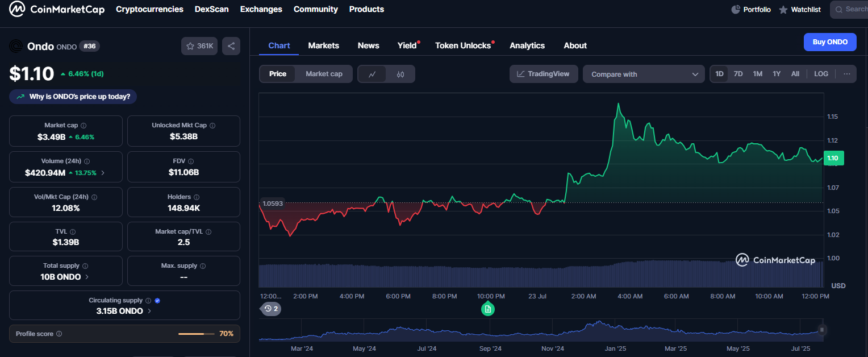
Task: Open Exchanges menu
Action: tap(261, 9)
